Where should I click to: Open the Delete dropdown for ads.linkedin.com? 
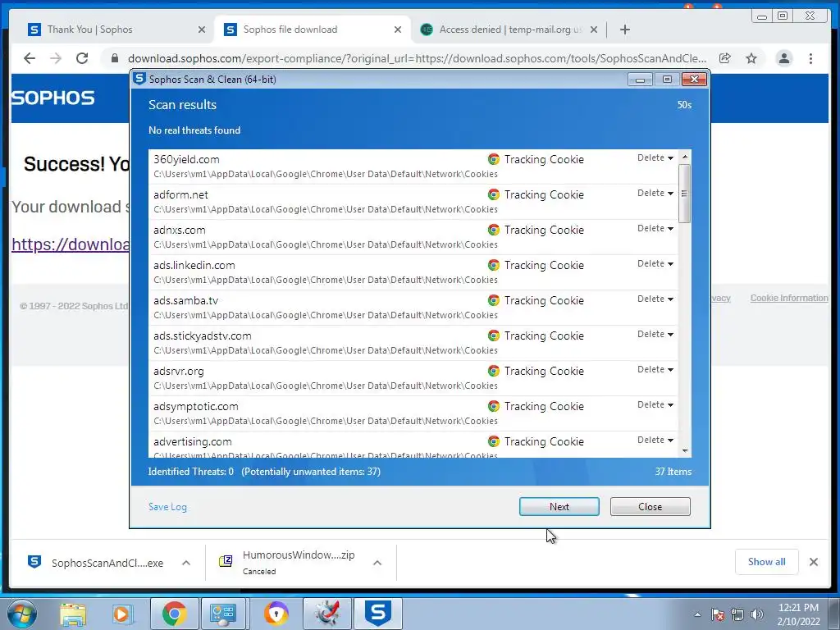655,263
